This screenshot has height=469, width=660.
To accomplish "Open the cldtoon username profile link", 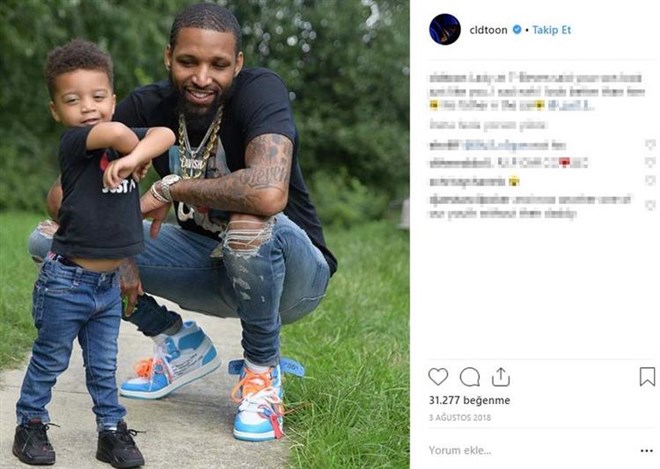I will pyautogui.click(x=488, y=30).
